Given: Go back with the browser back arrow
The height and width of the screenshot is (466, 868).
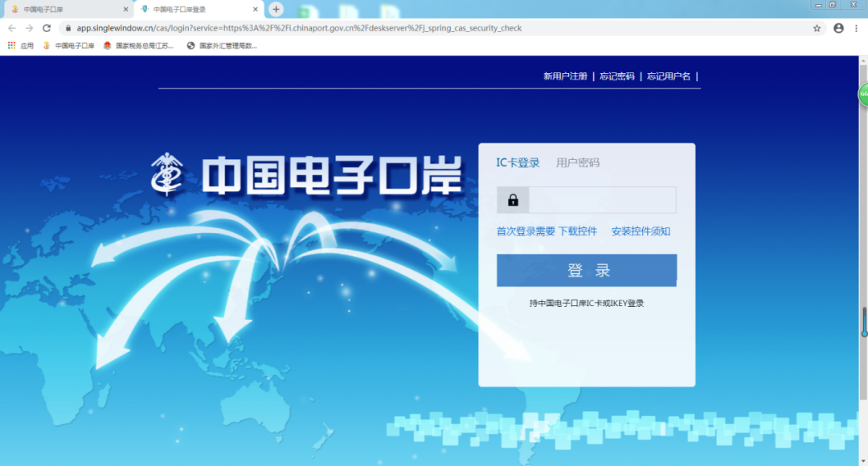Looking at the screenshot, I should 11,28.
